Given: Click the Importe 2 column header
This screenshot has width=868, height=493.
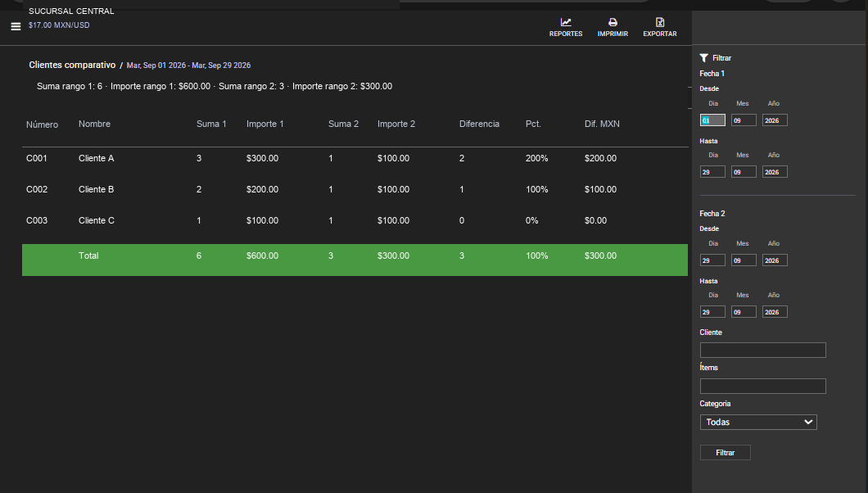Looking at the screenshot, I should pos(396,124).
